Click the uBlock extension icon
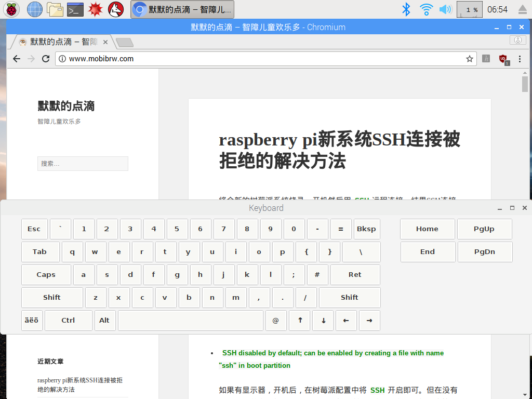Image resolution: width=532 pixels, height=399 pixels. (x=503, y=59)
